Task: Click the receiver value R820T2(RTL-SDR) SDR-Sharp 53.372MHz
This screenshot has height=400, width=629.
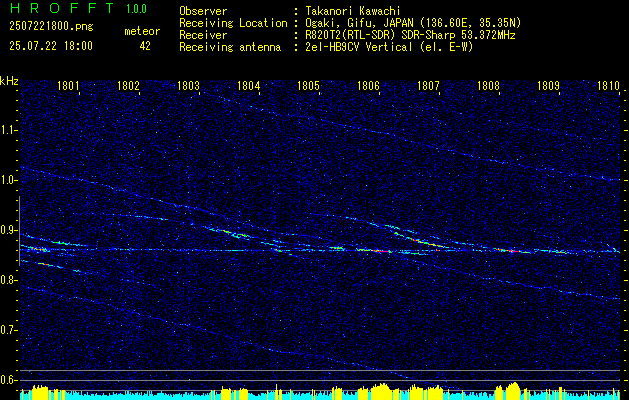Action: click(410, 35)
